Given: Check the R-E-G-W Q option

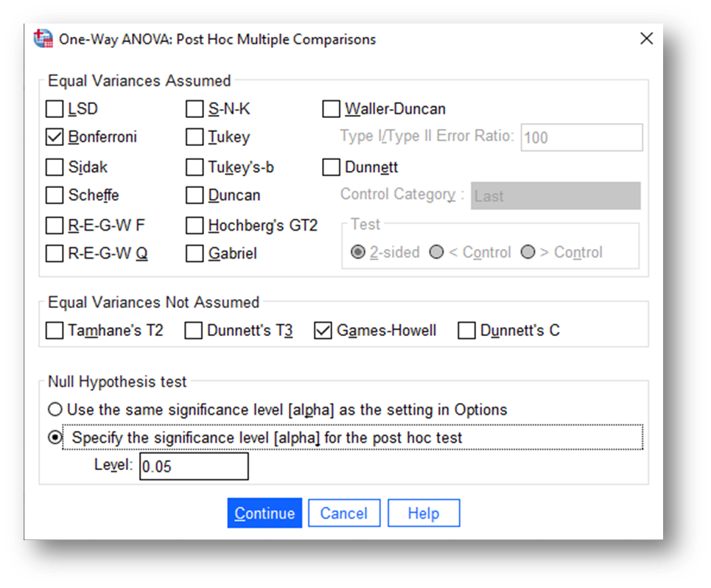Looking at the screenshot, I should pyautogui.click(x=55, y=253).
